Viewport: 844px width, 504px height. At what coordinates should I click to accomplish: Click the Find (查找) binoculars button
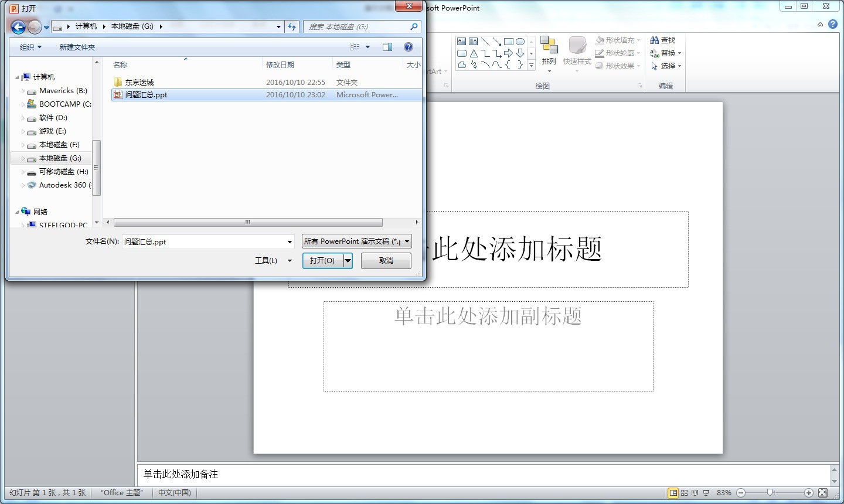[x=663, y=40]
